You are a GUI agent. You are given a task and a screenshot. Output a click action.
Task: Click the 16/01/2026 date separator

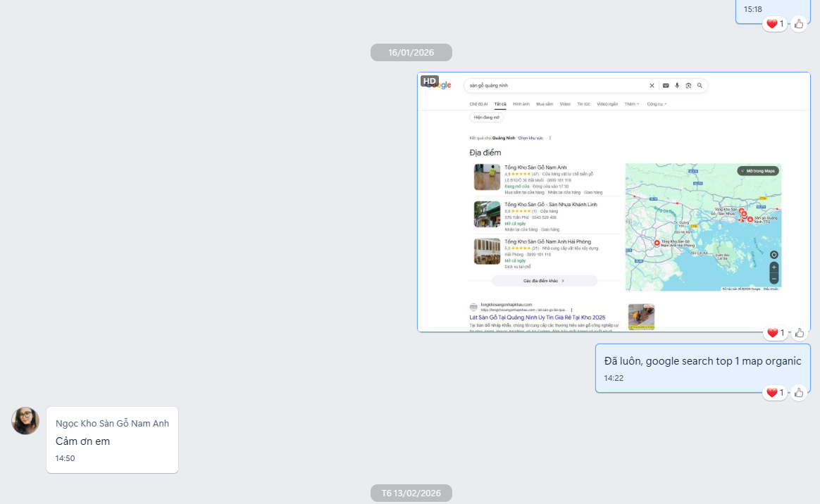pos(411,52)
